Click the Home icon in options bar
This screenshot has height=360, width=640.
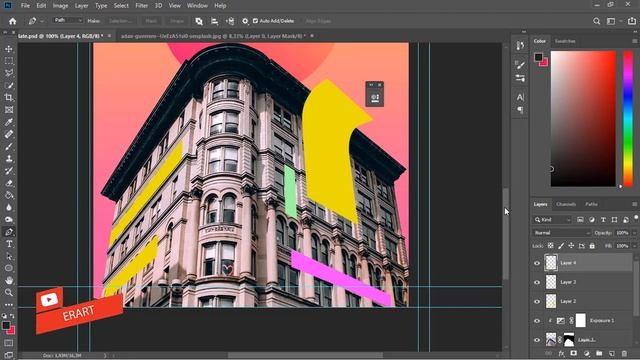pyautogui.click(x=13, y=21)
